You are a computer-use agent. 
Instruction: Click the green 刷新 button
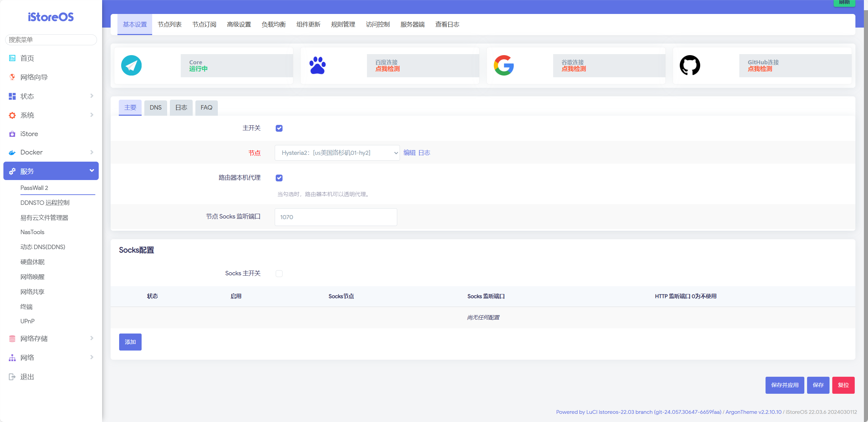[845, 3]
